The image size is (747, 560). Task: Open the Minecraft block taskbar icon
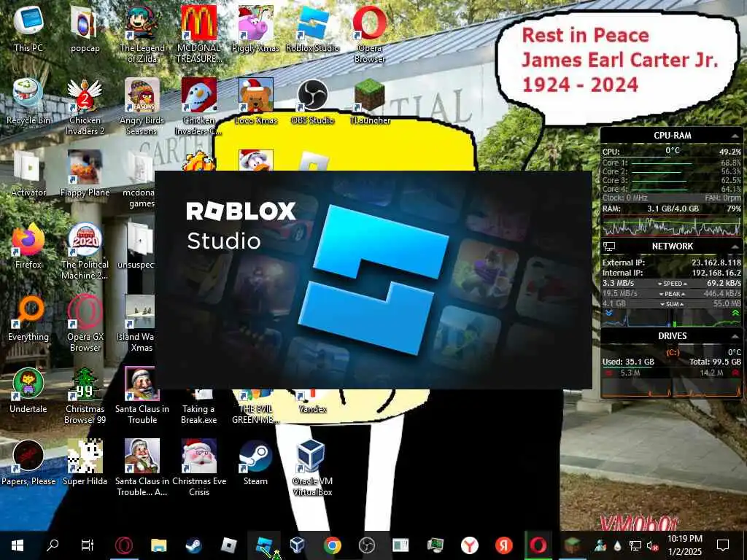point(572,545)
